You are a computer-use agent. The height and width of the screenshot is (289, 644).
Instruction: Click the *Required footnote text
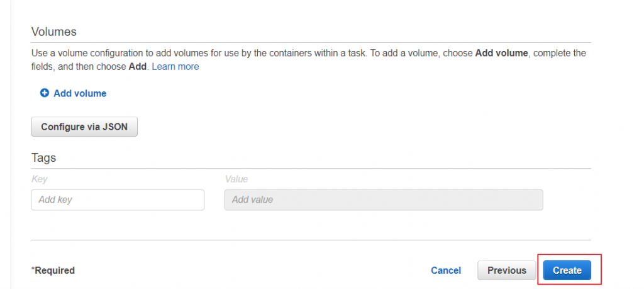coord(53,270)
